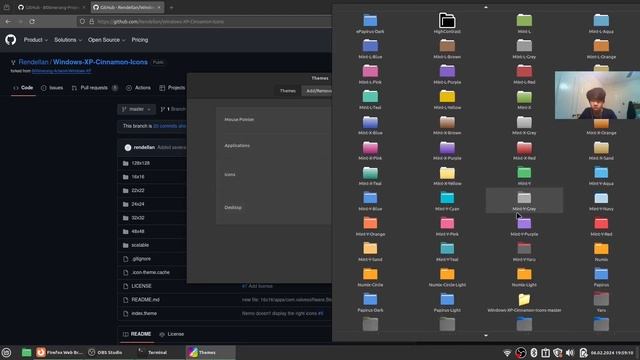Go to the GitHub homepage logo
640x360 pixels.
(11, 40)
